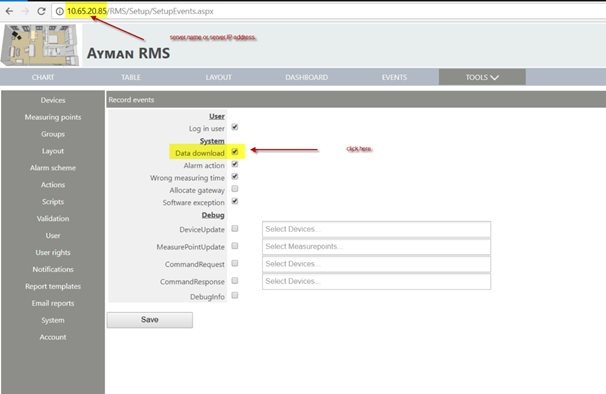The image size is (606, 394).
Task: Click the System heading in Record events
Action: (212, 141)
